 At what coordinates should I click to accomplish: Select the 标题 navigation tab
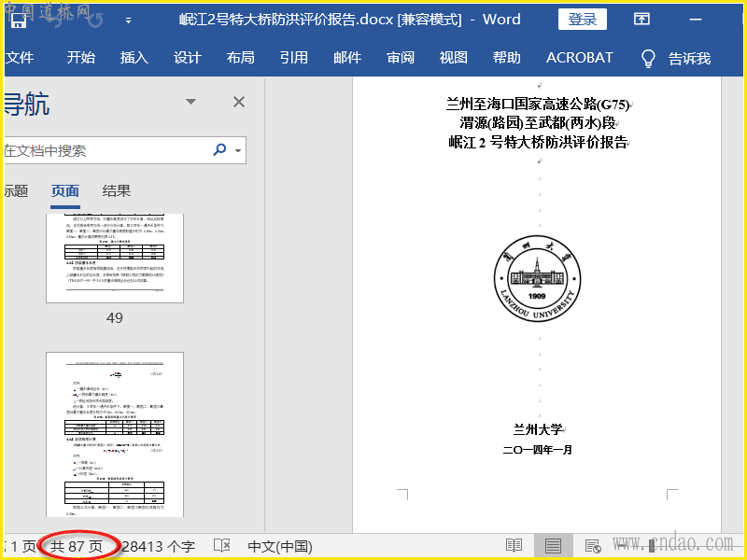pos(16,191)
